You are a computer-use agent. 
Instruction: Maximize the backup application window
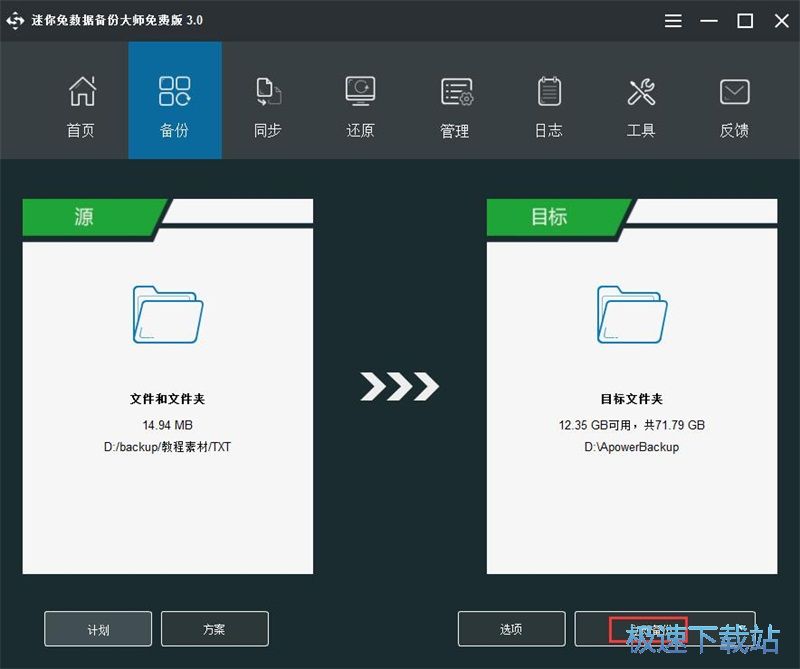(745, 21)
